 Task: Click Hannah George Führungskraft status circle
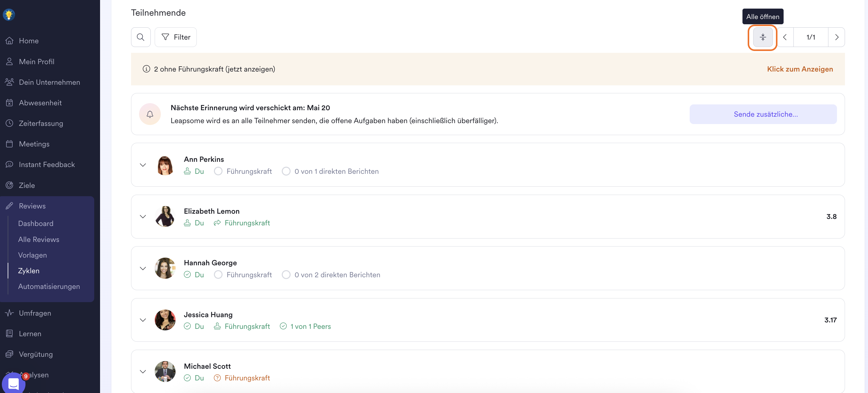coord(218,275)
